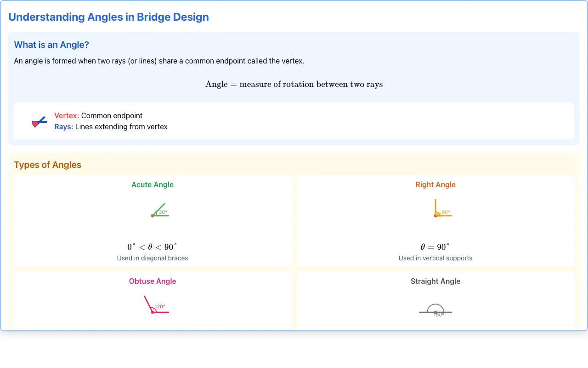Click the orange 90° right angle diagram
Screen dimensions: 588x368
(442, 208)
